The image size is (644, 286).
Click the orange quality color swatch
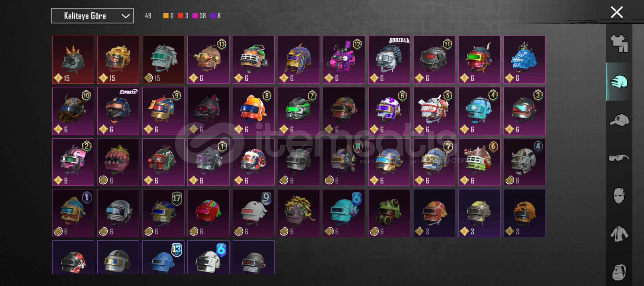click(x=166, y=16)
